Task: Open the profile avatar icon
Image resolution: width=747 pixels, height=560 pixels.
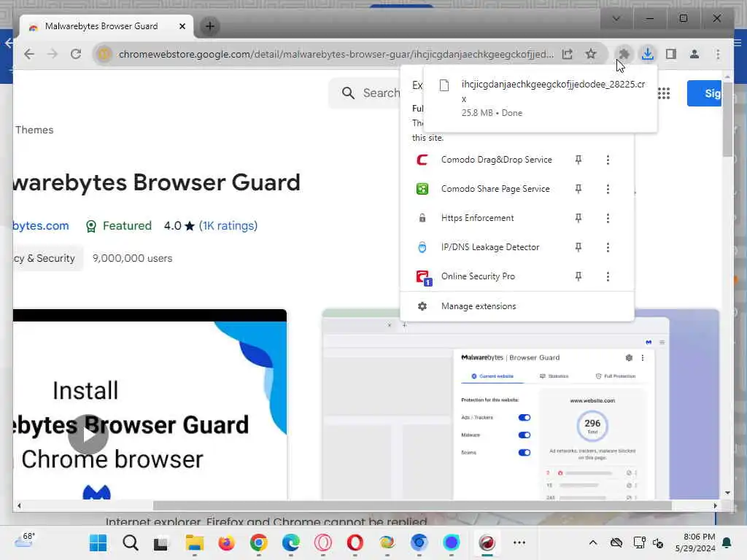Action: [x=694, y=54]
